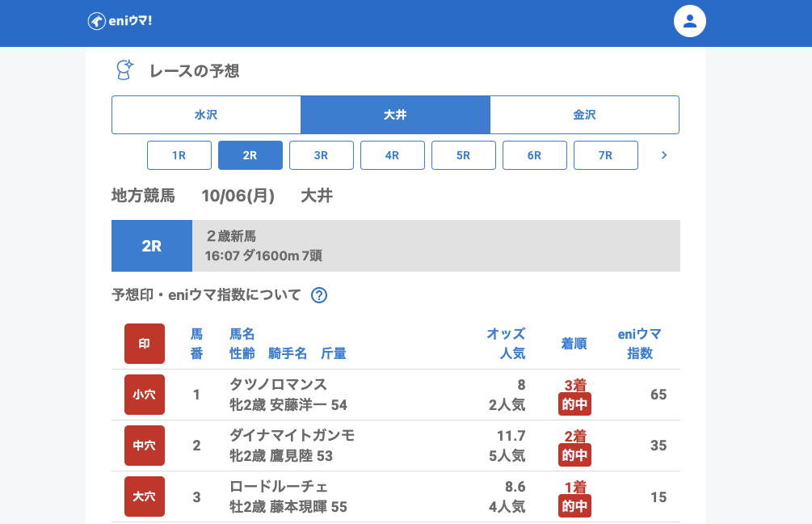
Task: Open the user account profile icon
Action: coord(690,21)
